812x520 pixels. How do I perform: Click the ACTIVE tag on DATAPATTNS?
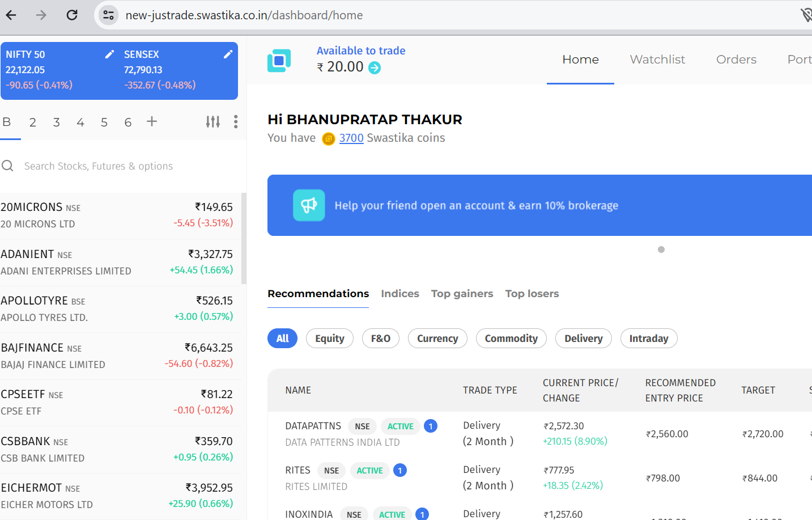(x=401, y=426)
